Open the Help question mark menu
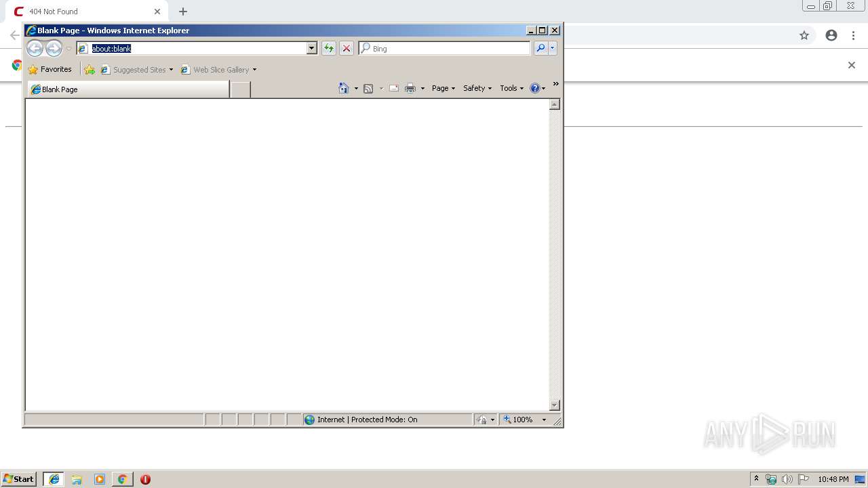 (537, 88)
